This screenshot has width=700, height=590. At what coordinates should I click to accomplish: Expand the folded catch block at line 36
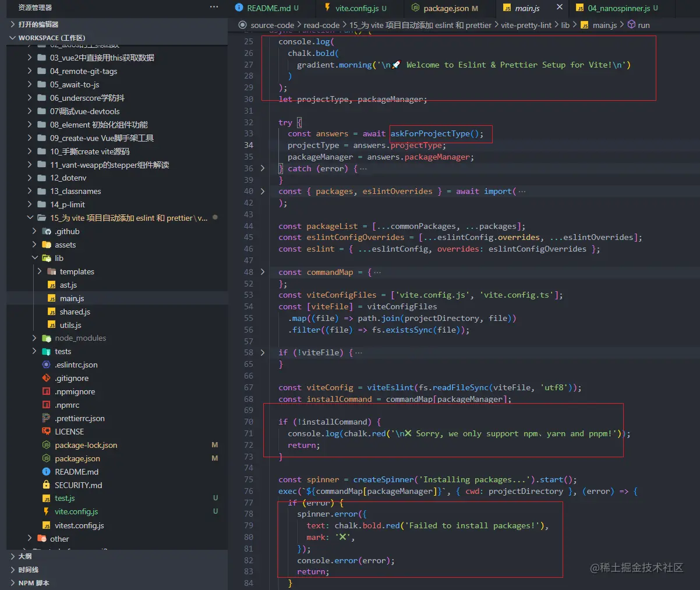coord(263,168)
